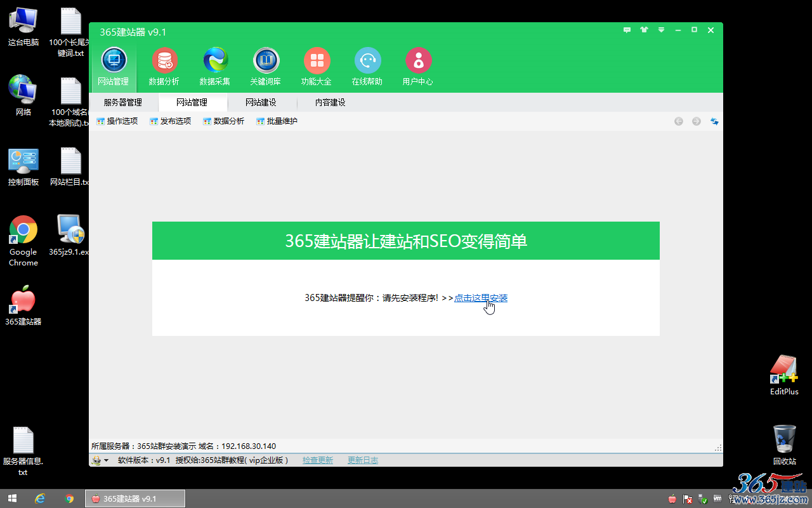
Task: Switch to the 网站管理 sub tab
Action: 192,102
